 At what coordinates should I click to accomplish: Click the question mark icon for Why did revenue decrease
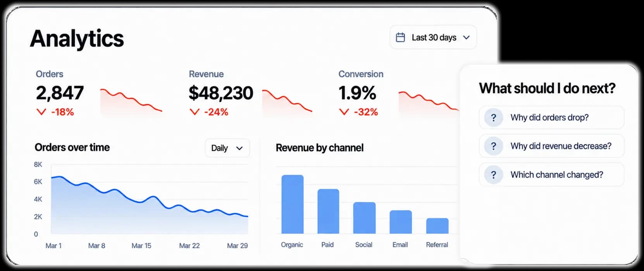pos(494,146)
